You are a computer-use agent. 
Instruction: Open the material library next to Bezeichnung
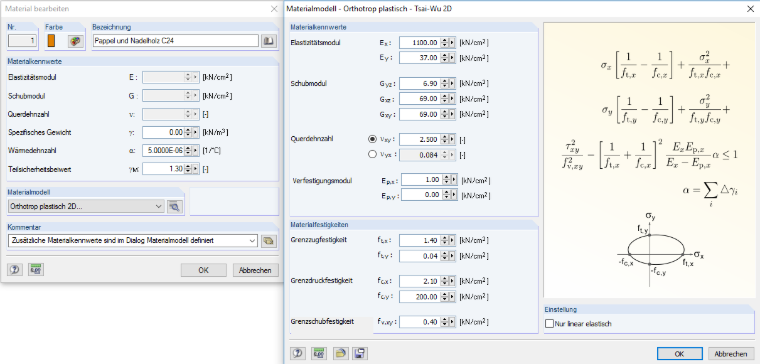pyautogui.click(x=268, y=41)
